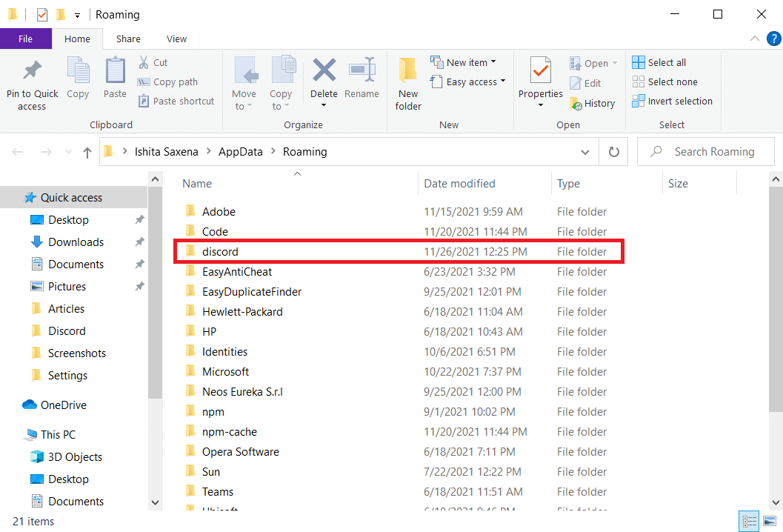Viewport: 783px width, 532px height.
Task: Click the Paste icon in Clipboard group
Action: (x=115, y=72)
